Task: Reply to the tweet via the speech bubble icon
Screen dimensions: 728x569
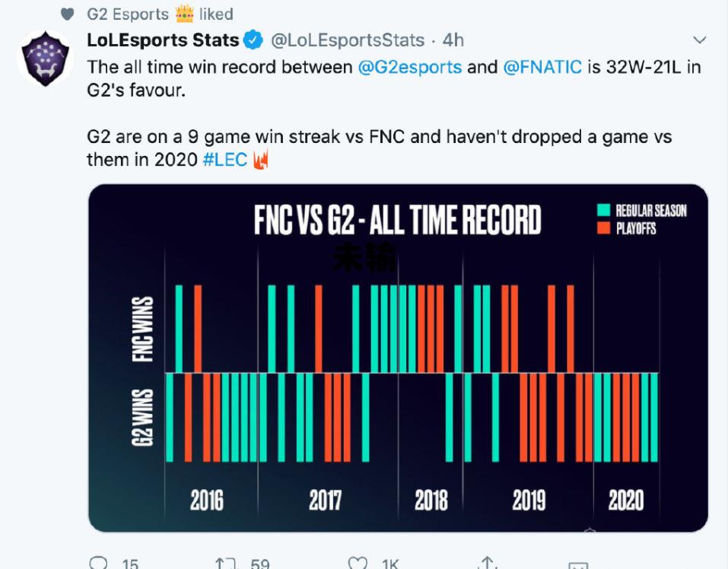Action: point(99,564)
